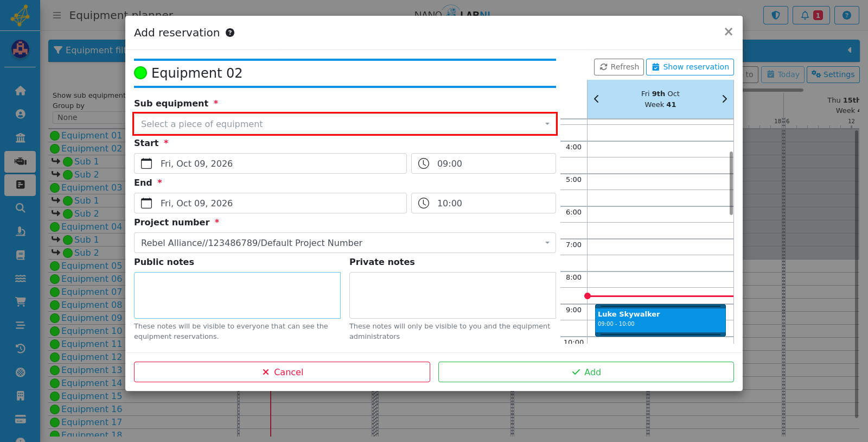The image size is (868, 442).
Task: Open the notifications bell with badge 1
Action: pyautogui.click(x=811, y=15)
